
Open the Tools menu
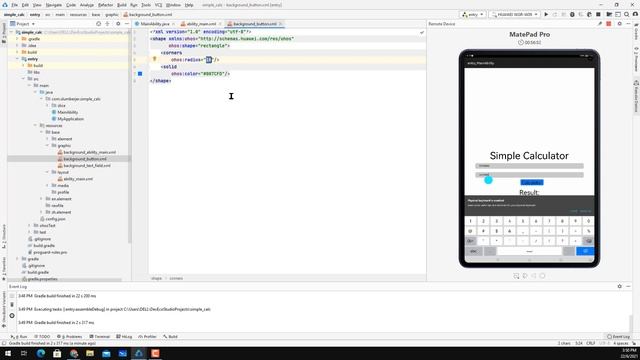pos(146,5)
